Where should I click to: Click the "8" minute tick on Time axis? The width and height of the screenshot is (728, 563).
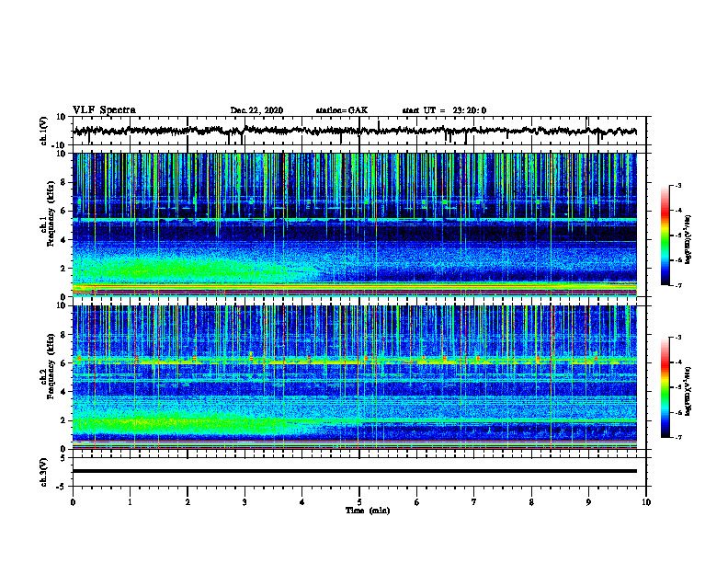[531, 502]
